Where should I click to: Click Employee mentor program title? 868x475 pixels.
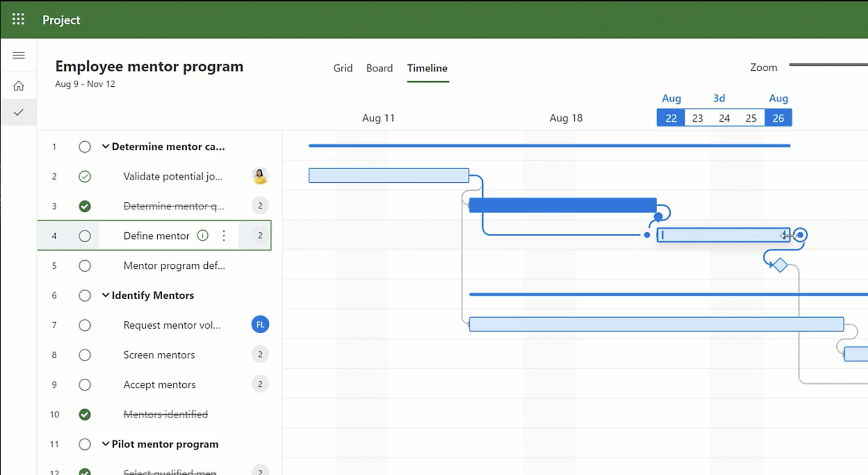149,66
